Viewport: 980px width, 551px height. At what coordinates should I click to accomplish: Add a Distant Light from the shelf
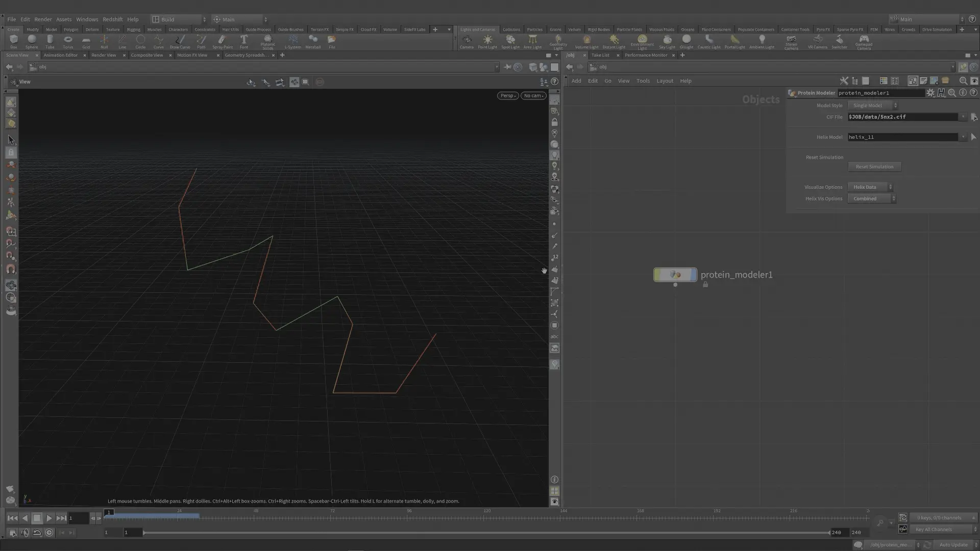614,41
